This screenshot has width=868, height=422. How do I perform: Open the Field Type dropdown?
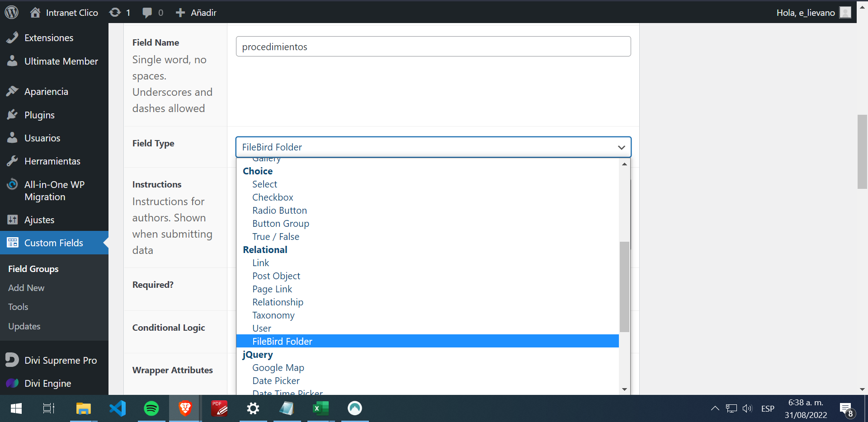[433, 147]
